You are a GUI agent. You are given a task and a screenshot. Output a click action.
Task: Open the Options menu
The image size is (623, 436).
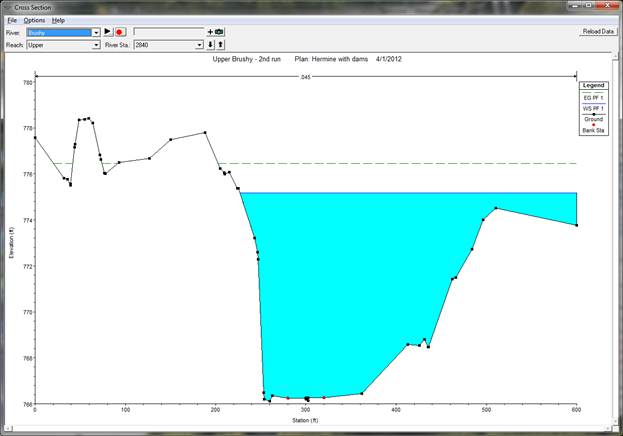click(35, 20)
